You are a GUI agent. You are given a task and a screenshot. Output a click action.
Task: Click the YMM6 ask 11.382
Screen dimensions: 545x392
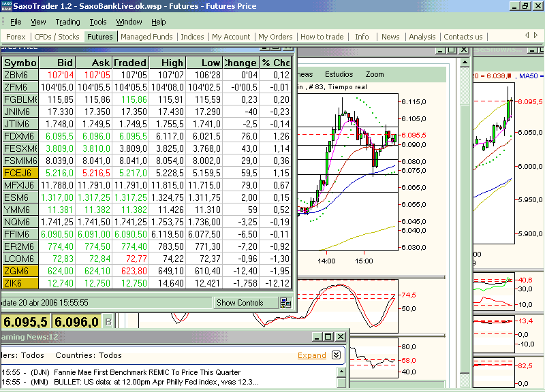click(x=94, y=210)
